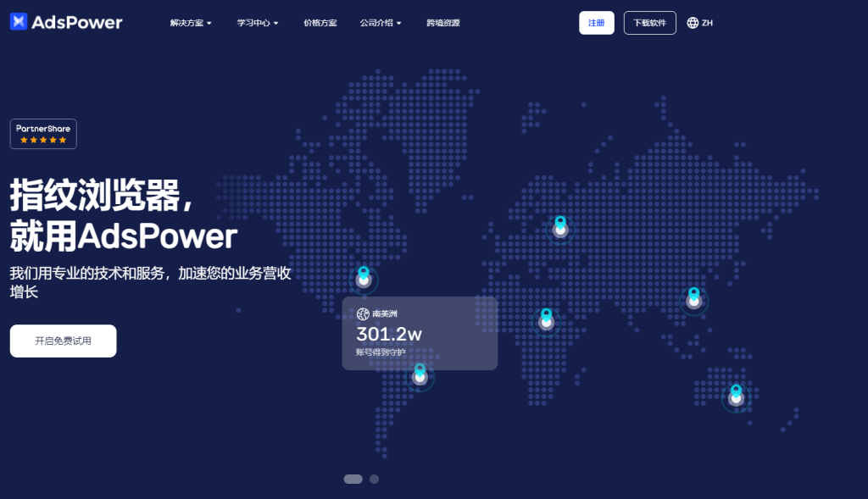Click the globe language icon
The image size is (868, 499).
(x=693, y=23)
